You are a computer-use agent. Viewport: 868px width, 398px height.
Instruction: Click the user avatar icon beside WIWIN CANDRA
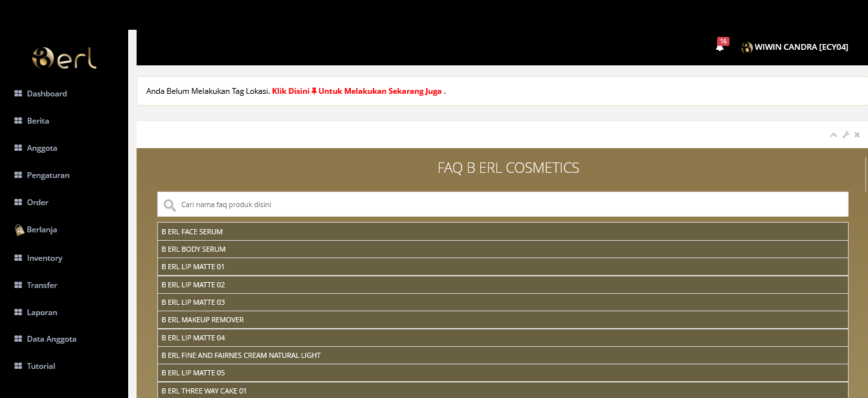[746, 47]
